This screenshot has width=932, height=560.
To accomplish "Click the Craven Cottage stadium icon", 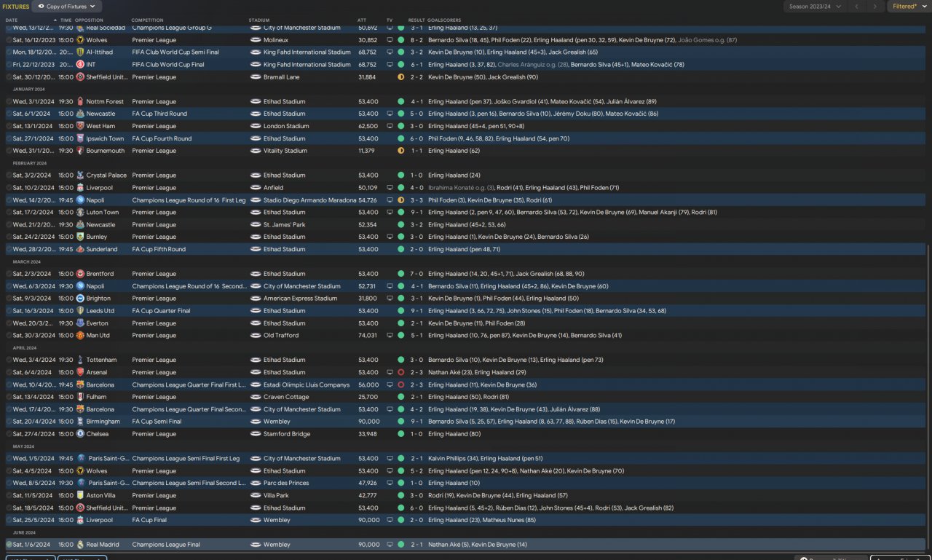I will (255, 397).
